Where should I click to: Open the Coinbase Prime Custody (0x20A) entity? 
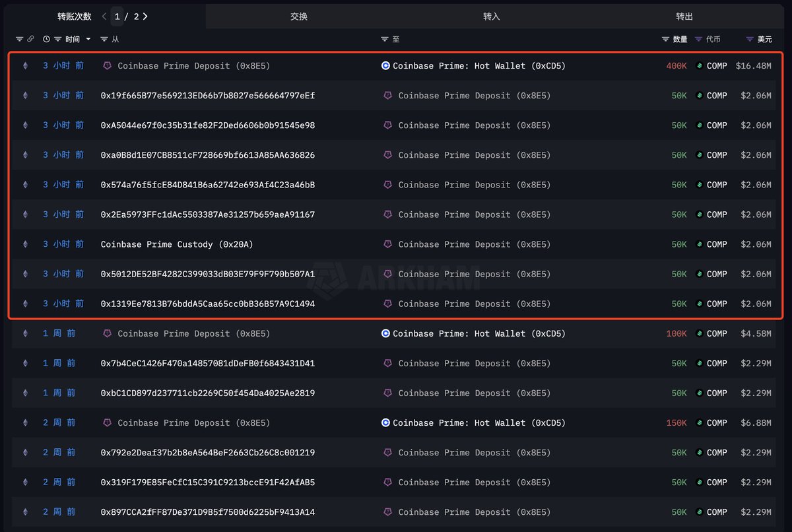[177, 244]
